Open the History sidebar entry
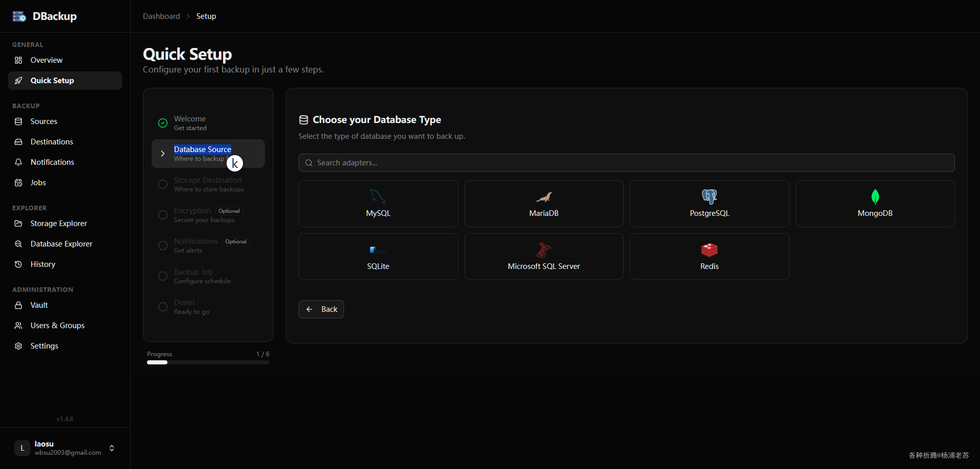Image resolution: width=980 pixels, height=469 pixels. point(65,264)
